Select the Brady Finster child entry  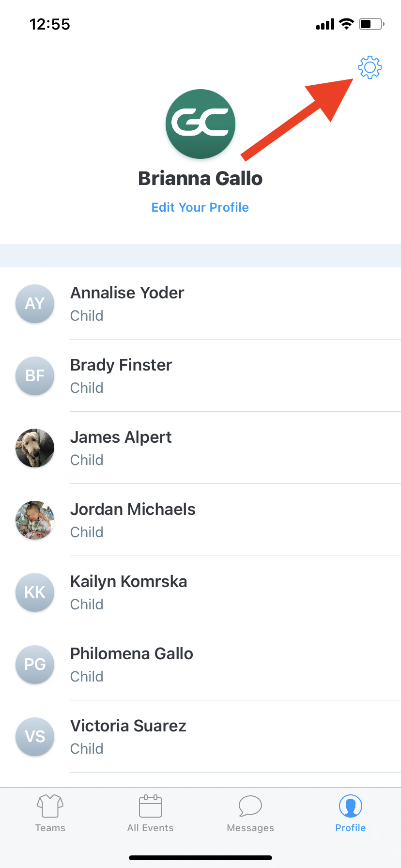(x=200, y=376)
